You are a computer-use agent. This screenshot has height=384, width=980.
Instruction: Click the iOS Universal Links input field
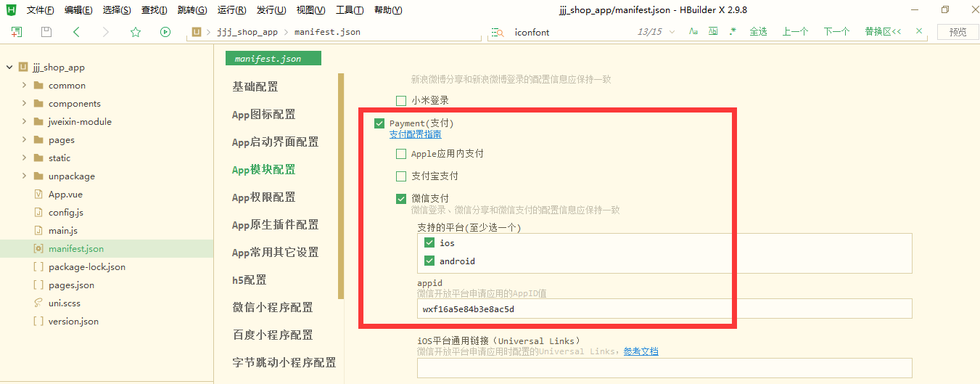point(664,367)
